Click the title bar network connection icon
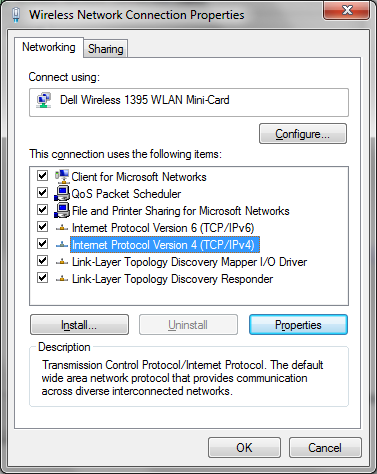Screen dimensions: 377x474 click(16, 15)
